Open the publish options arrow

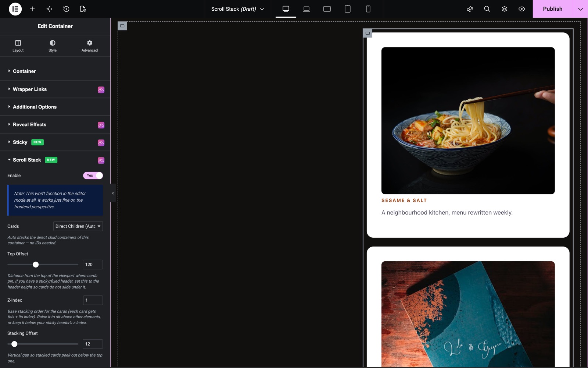pyautogui.click(x=580, y=9)
